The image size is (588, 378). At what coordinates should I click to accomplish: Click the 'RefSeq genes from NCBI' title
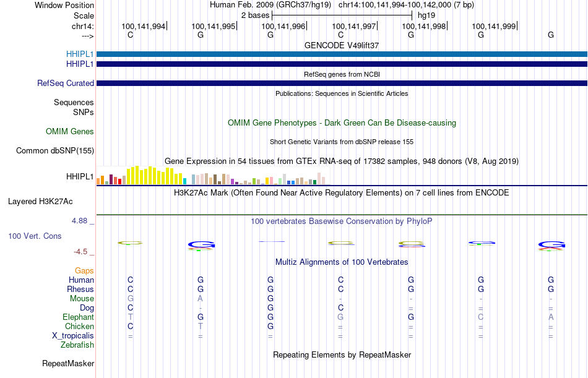point(342,74)
